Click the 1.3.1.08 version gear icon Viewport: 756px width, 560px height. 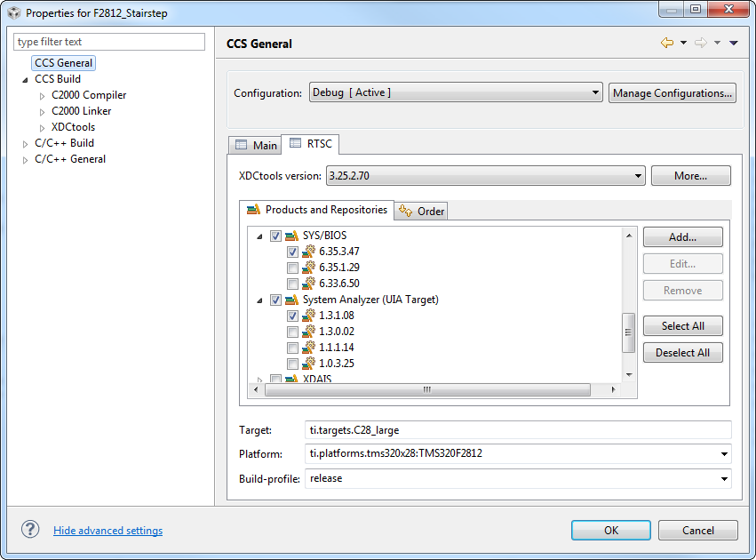click(x=308, y=315)
